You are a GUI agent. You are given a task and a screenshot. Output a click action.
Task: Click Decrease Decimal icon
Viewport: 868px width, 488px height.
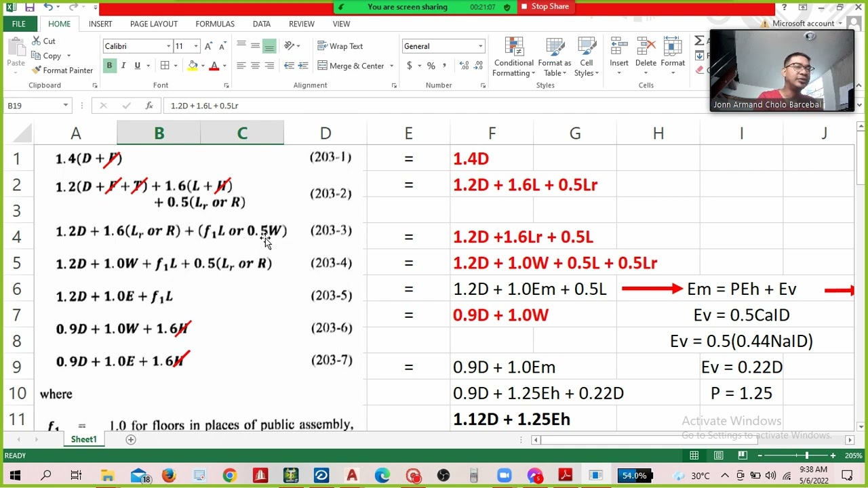[x=478, y=66]
